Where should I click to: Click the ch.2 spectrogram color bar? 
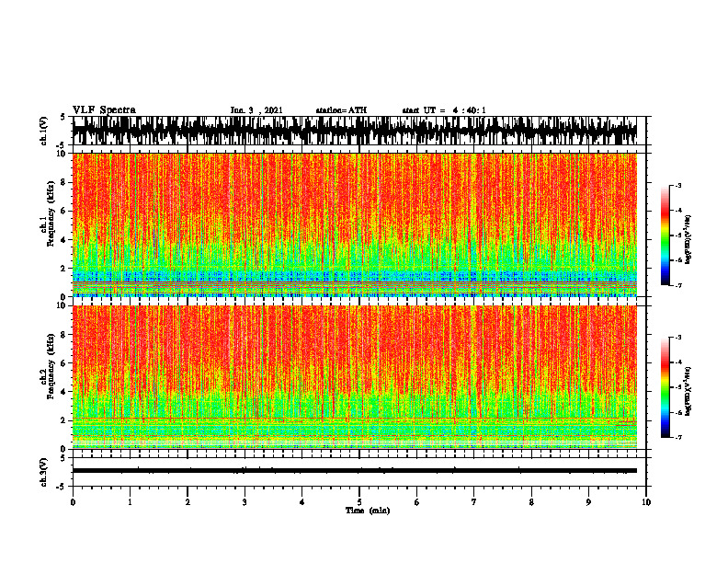[x=665, y=387]
